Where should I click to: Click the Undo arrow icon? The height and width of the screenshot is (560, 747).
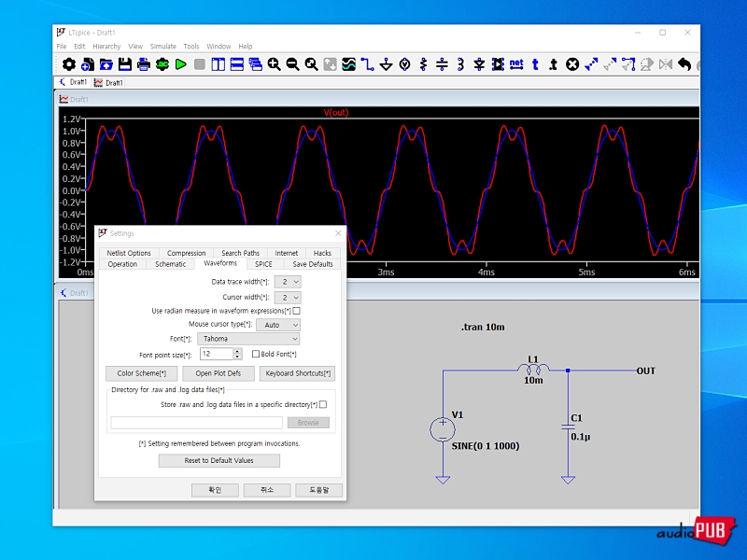click(684, 64)
